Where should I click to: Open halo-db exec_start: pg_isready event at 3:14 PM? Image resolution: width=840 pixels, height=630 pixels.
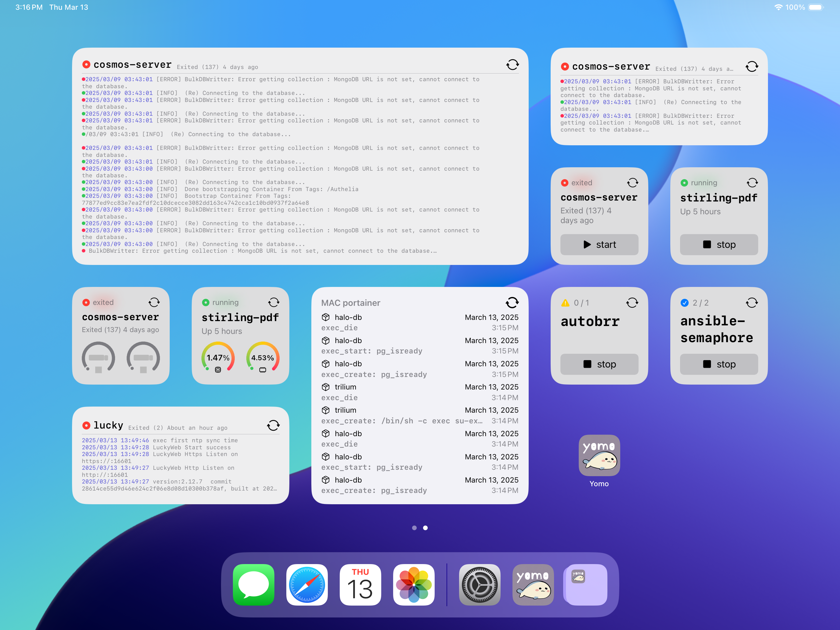coord(420,462)
